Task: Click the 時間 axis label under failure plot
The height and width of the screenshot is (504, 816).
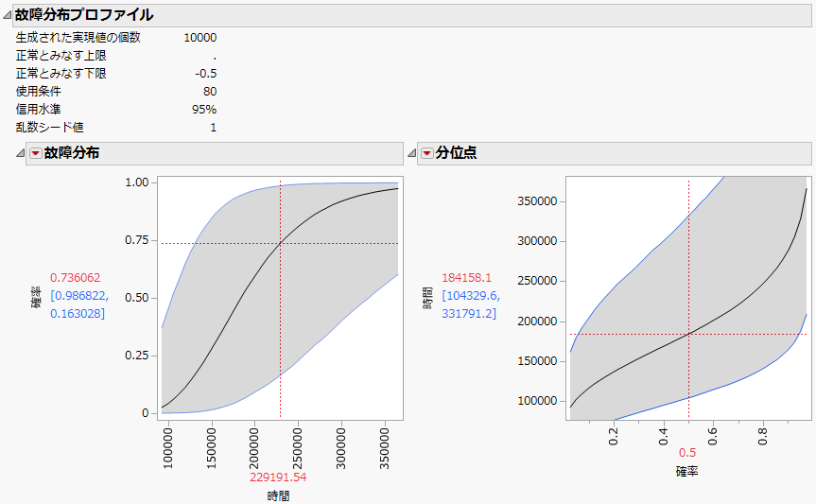Action: click(x=278, y=495)
